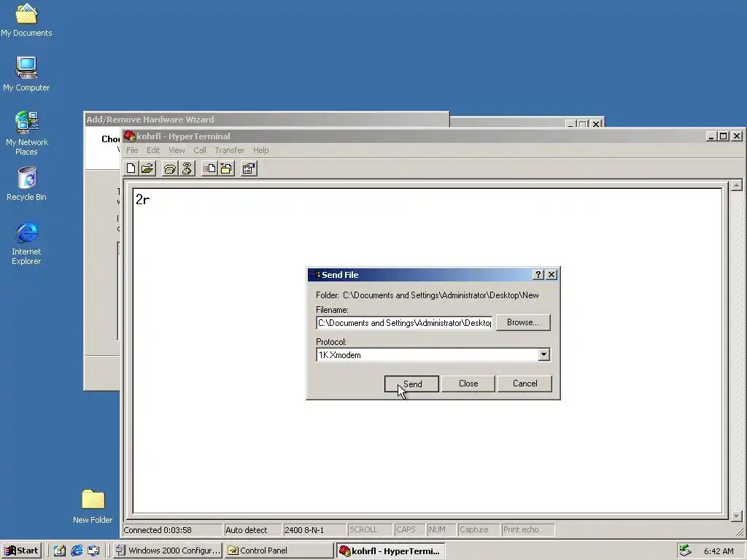Select the New Folder desktop icon
The height and width of the screenshot is (560, 747).
tap(93, 506)
